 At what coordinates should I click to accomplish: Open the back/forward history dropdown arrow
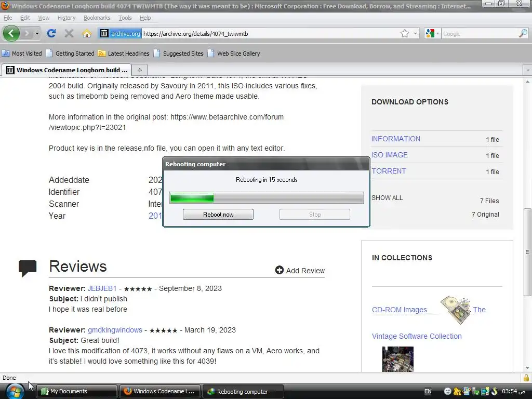[x=37, y=34]
